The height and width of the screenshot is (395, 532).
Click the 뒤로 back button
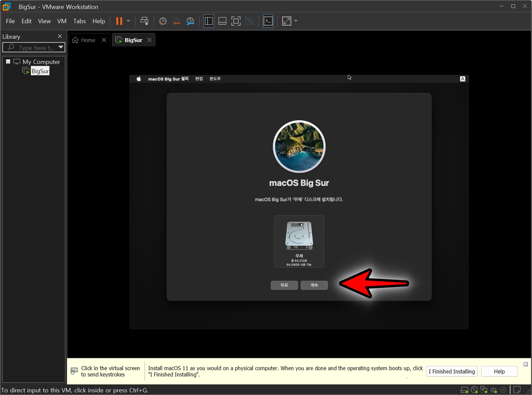point(284,285)
